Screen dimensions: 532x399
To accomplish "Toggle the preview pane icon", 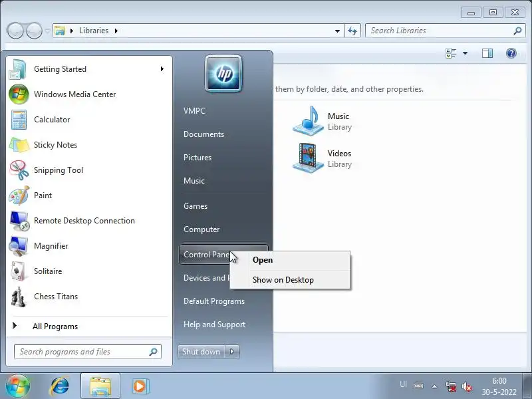I will (x=487, y=53).
